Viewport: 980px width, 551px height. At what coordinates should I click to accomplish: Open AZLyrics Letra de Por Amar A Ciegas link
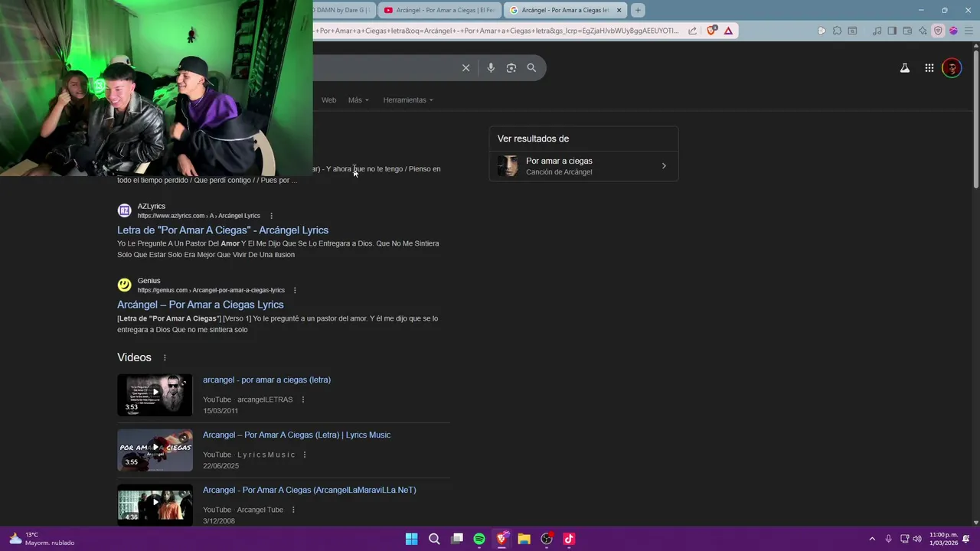[223, 230]
